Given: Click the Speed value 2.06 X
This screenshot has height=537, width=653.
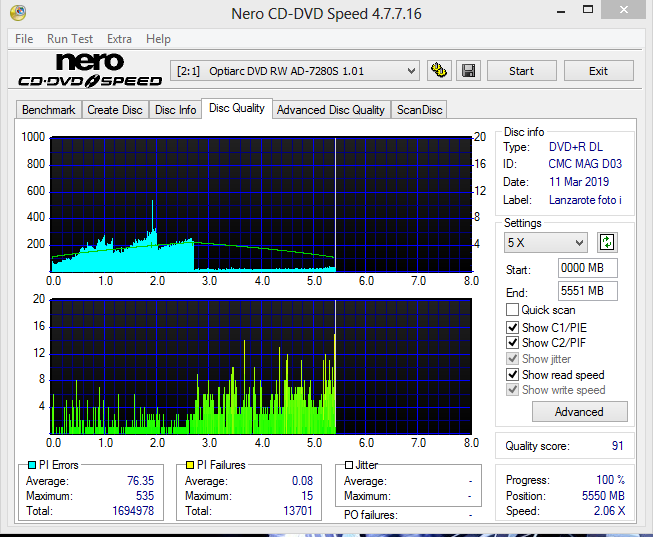Looking at the screenshot, I should (609, 511).
